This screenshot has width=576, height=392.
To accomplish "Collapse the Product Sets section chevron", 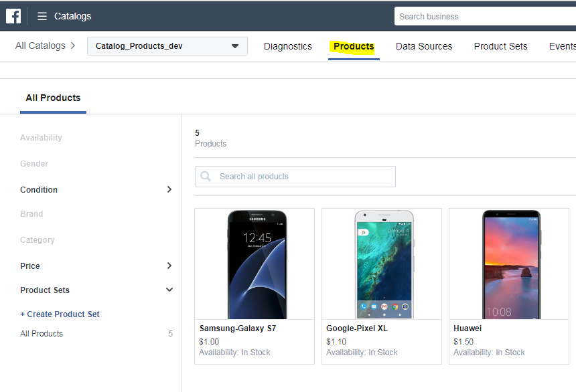I will [169, 290].
